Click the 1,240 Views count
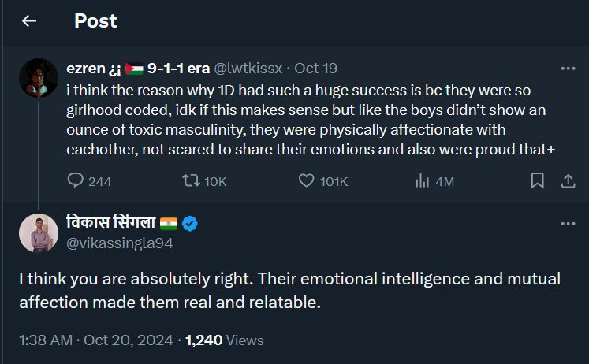Viewport: 589px width, 364px height. click(x=224, y=340)
